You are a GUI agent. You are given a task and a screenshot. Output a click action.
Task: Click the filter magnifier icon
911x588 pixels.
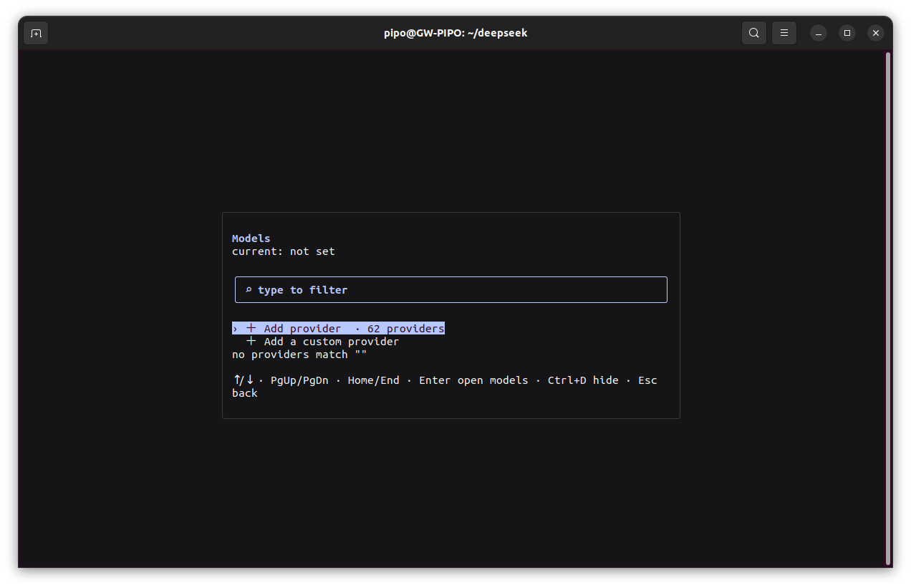(x=249, y=290)
